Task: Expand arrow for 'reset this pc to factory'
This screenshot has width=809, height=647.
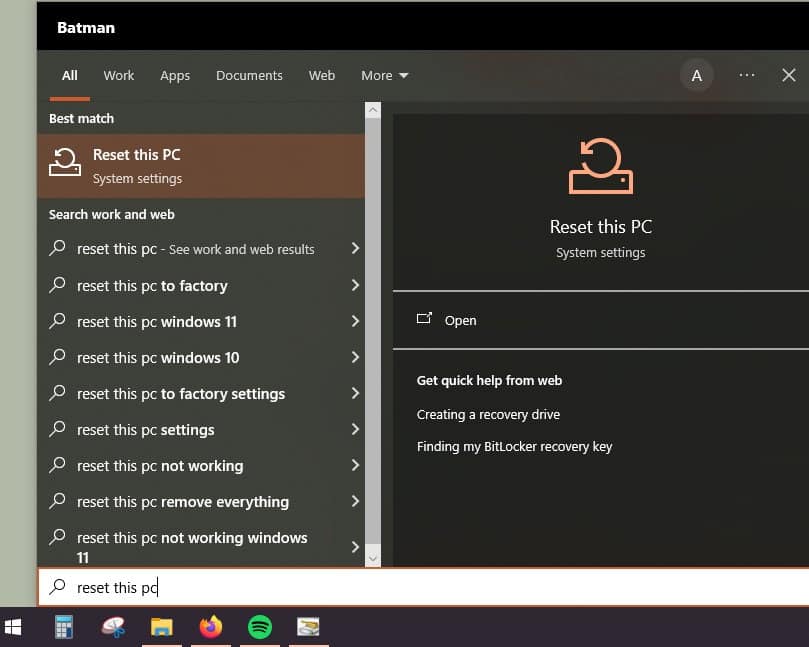Action: coord(355,285)
